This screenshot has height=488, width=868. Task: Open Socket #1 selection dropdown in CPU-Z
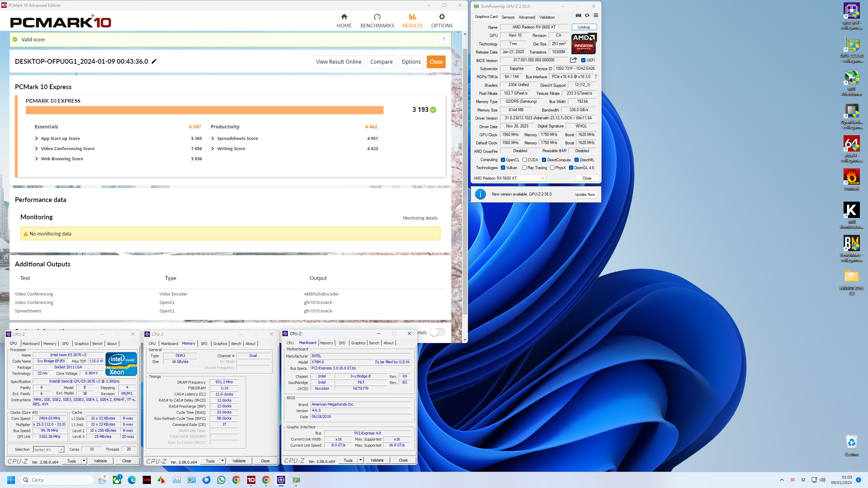tap(49, 450)
